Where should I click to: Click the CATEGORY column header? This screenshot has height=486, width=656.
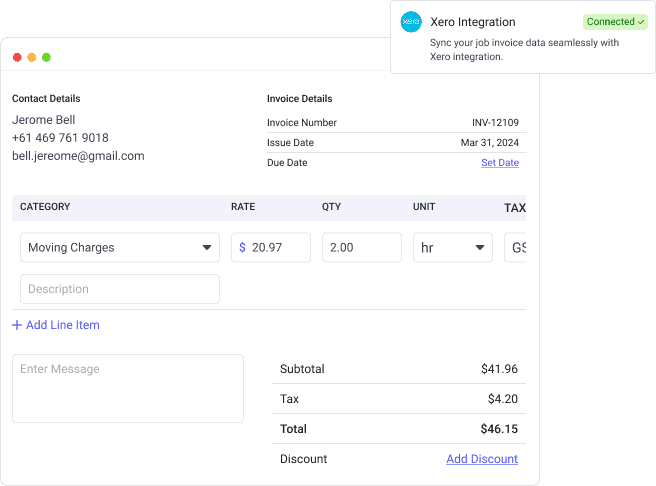(x=45, y=207)
